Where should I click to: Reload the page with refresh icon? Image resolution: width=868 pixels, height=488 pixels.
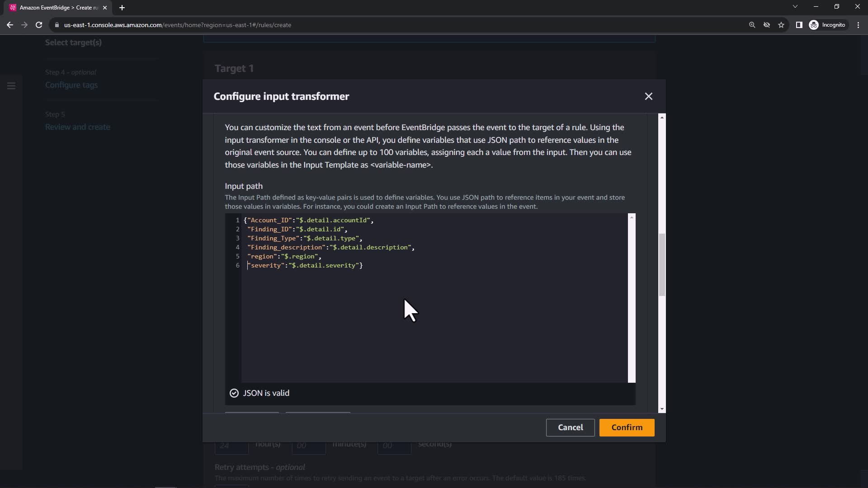coord(39,25)
